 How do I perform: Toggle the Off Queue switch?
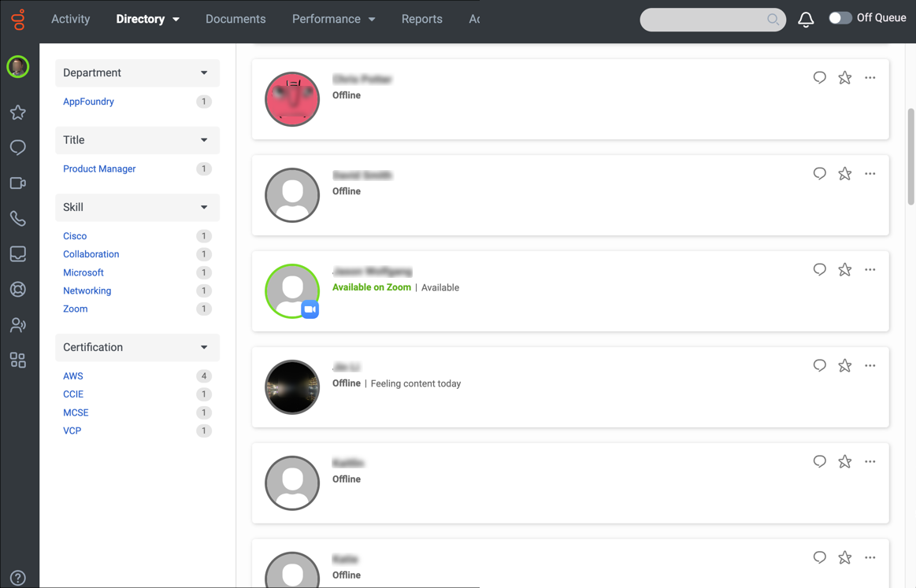(x=840, y=17)
